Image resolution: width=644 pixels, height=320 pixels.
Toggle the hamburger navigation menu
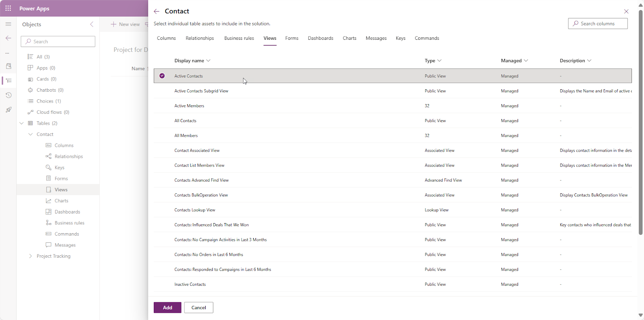tap(8, 24)
